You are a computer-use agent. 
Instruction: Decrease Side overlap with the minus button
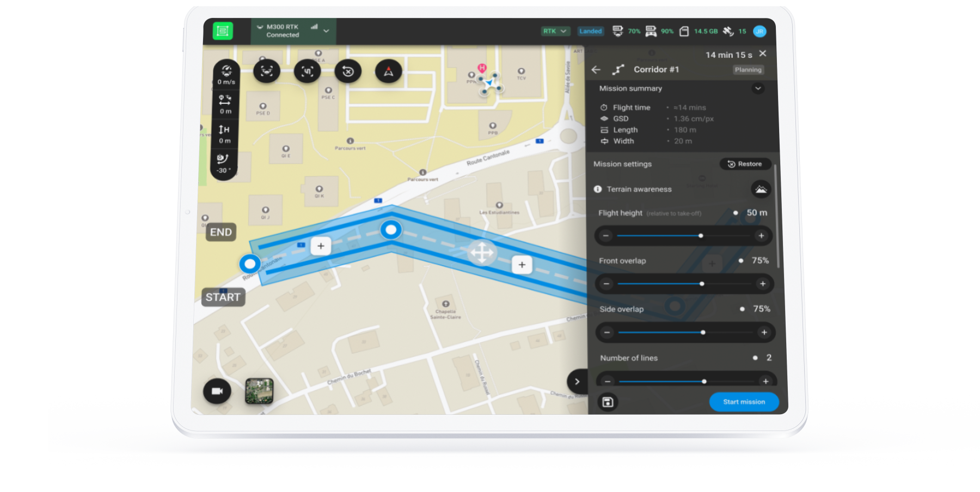(607, 333)
